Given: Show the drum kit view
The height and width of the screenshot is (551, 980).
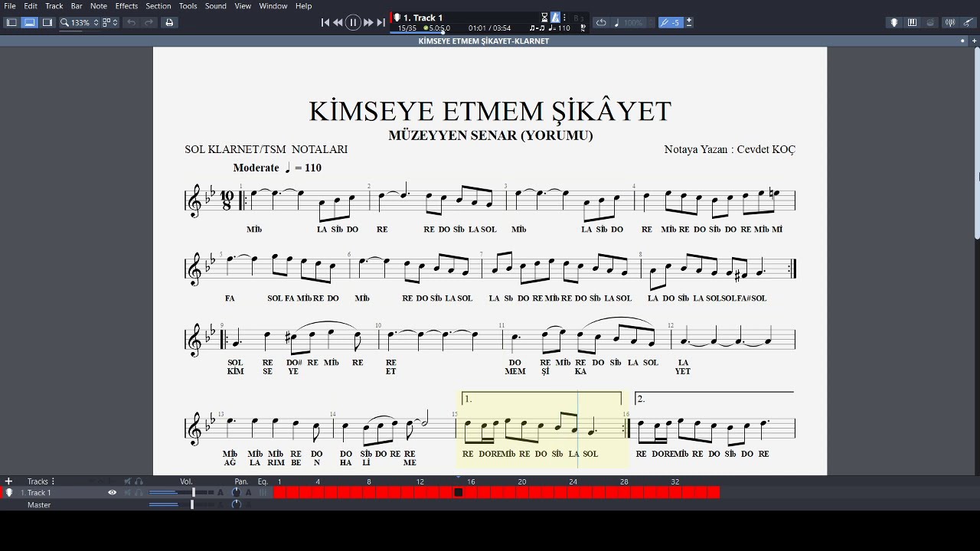Looking at the screenshot, I should 930,23.
